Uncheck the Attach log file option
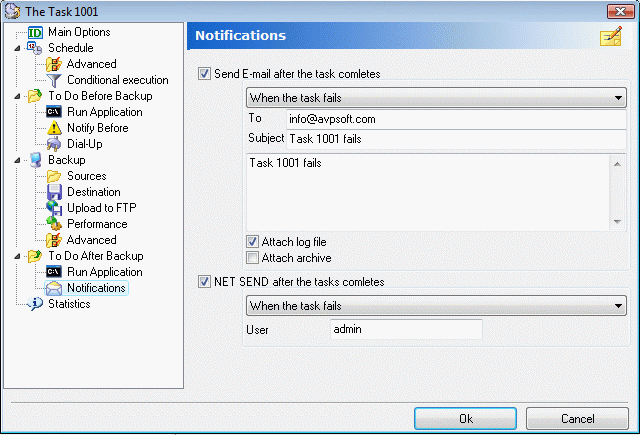 point(253,242)
